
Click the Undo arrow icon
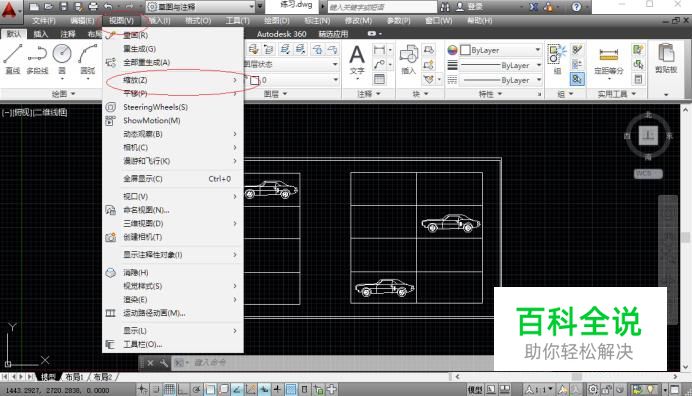[x=108, y=7]
